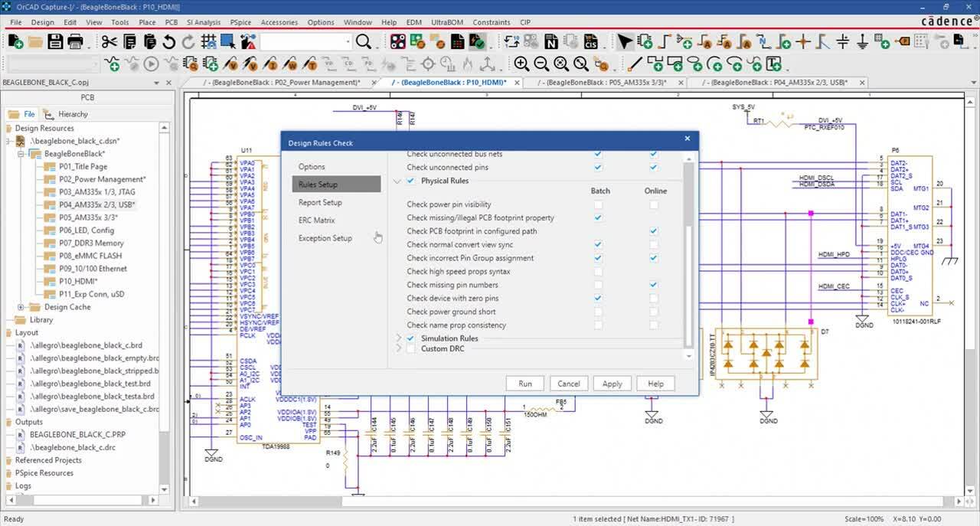
Task: Open the BEAGLEBONE_BLACK_C.opj panel dropdown arrow
Action: click(x=157, y=83)
